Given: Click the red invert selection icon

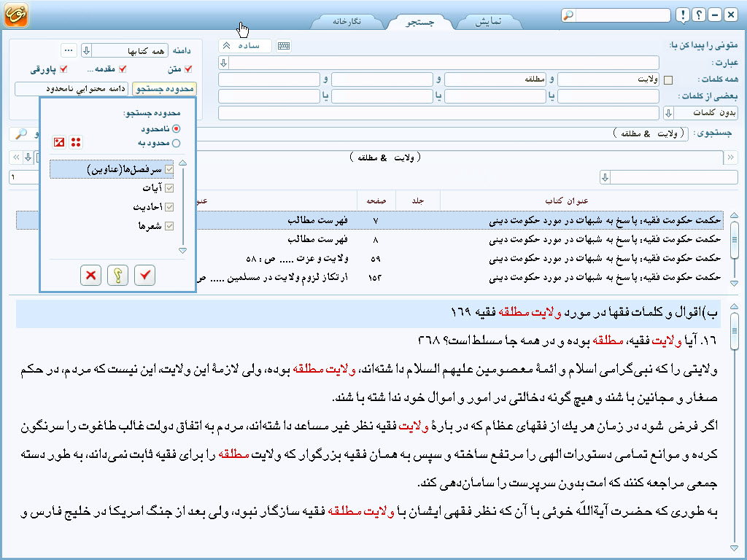Looking at the screenshot, I should (60, 142).
